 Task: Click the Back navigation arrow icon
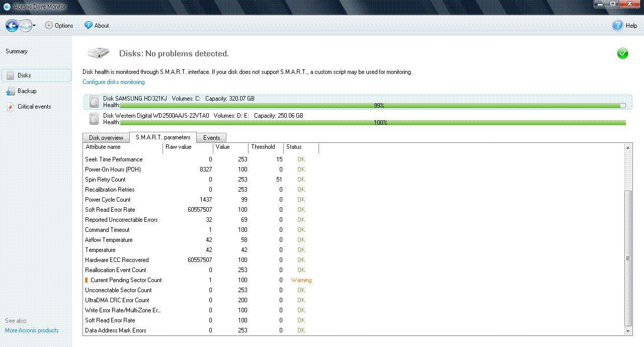12,25
